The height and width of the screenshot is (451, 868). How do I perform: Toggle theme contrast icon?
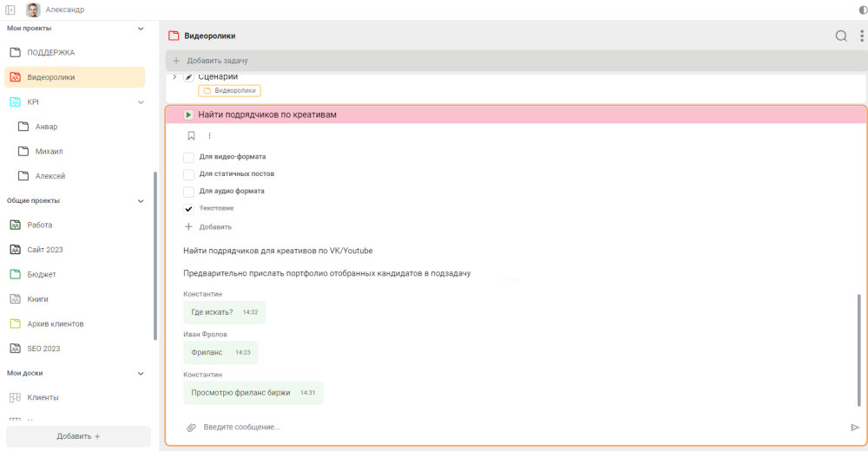[x=863, y=10]
